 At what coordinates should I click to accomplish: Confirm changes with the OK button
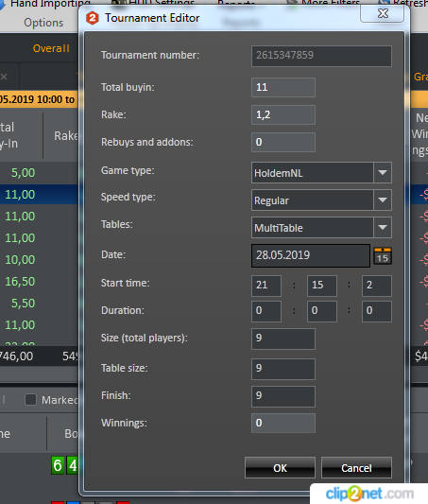[280, 468]
